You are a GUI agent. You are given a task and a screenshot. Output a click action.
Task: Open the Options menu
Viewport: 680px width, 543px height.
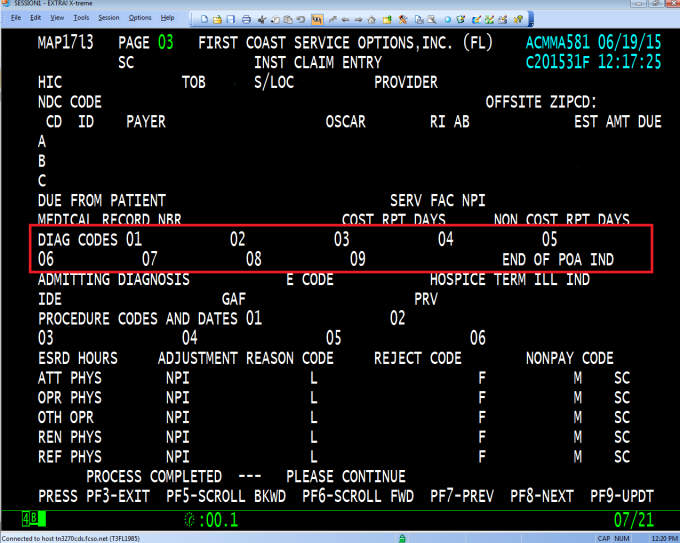(x=141, y=18)
